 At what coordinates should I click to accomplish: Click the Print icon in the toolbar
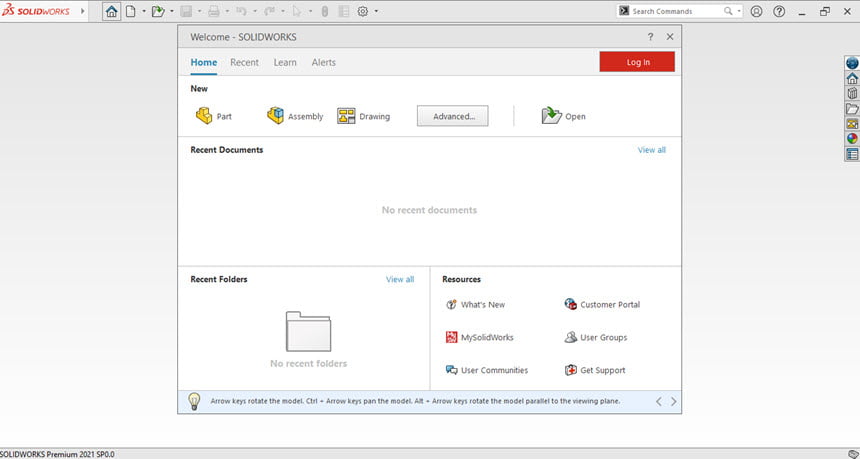[x=214, y=12]
